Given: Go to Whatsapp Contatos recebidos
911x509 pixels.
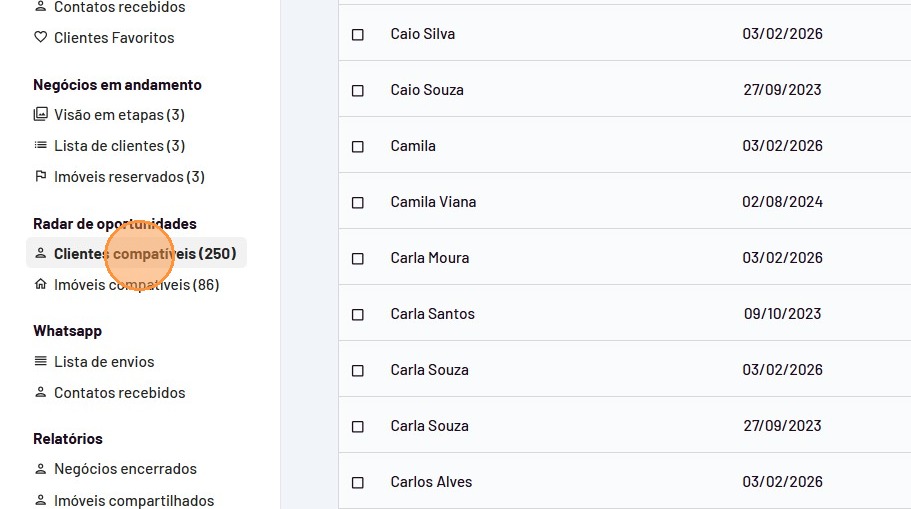Looking at the screenshot, I should click(x=119, y=393).
